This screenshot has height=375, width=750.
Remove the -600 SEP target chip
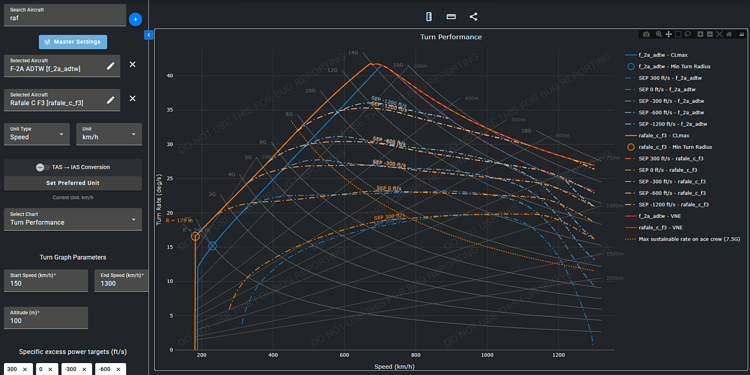(x=118, y=369)
